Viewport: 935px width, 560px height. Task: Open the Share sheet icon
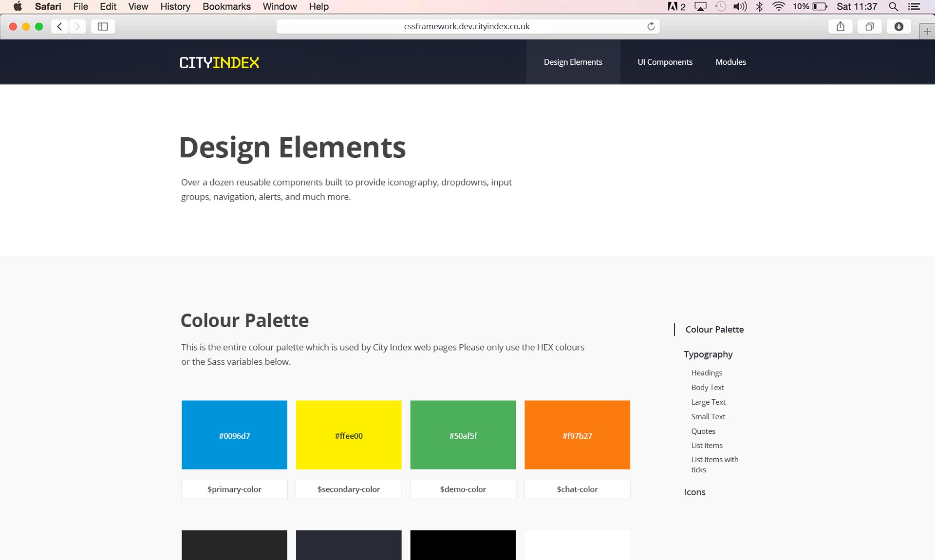[841, 26]
